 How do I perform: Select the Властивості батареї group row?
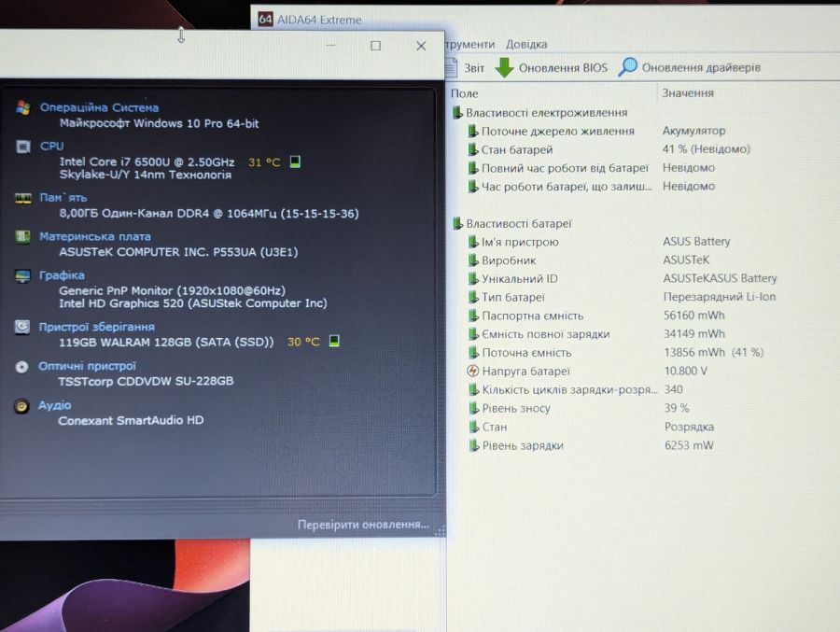coord(512,223)
